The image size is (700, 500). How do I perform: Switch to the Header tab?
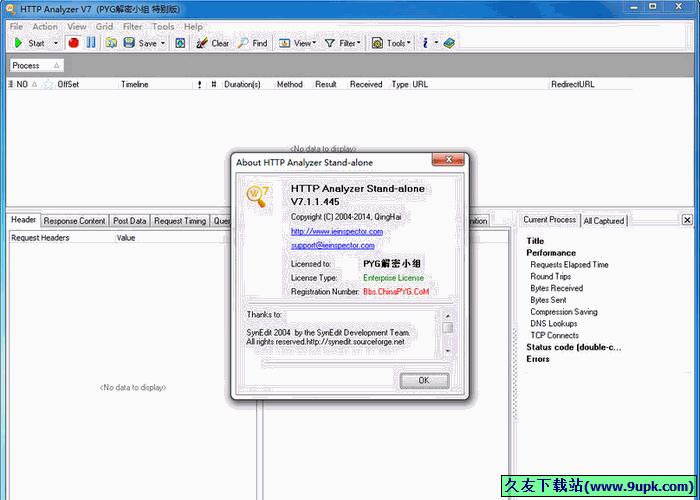click(24, 220)
